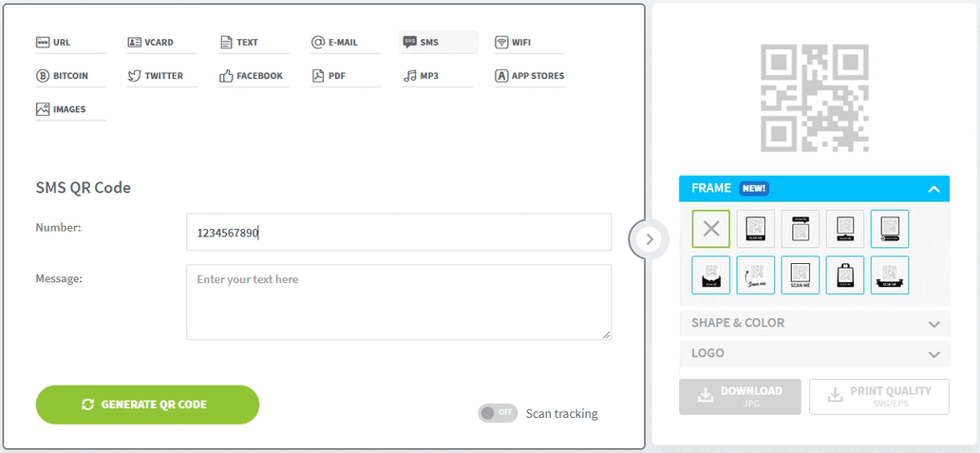Click the round arrow button beside form
The width and height of the screenshot is (980, 453).
pos(650,239)
